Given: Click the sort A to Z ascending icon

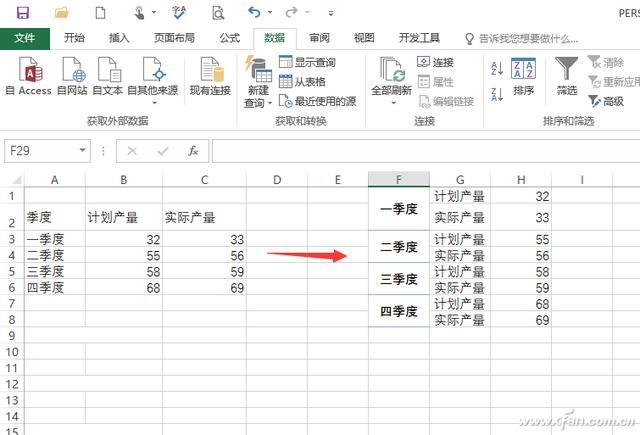Looking at the screenshot, I should click(497, 68).
